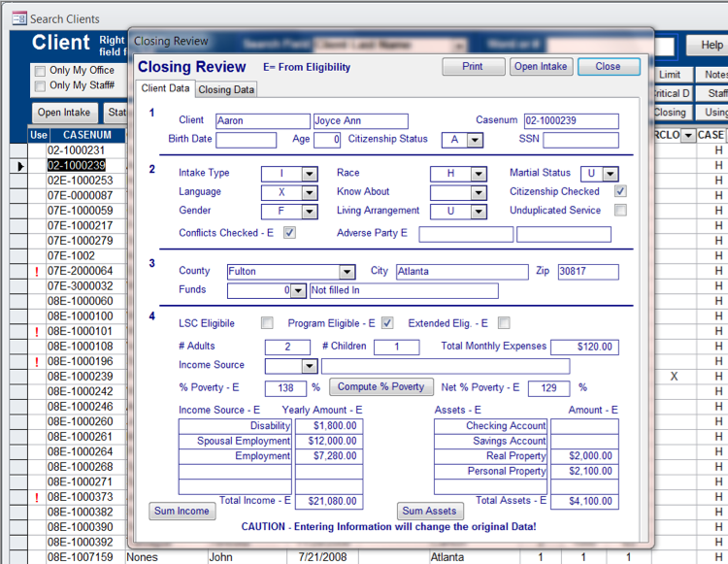
Task: Expand the Intake Type dropdown
Action: click(x=309, y=174)
